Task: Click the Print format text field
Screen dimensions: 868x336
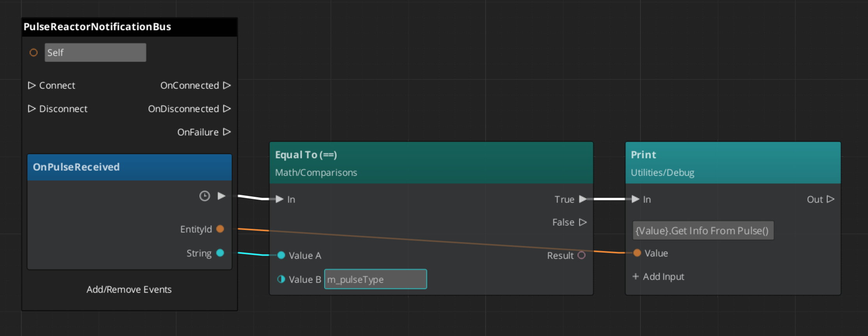Action: 703,231
